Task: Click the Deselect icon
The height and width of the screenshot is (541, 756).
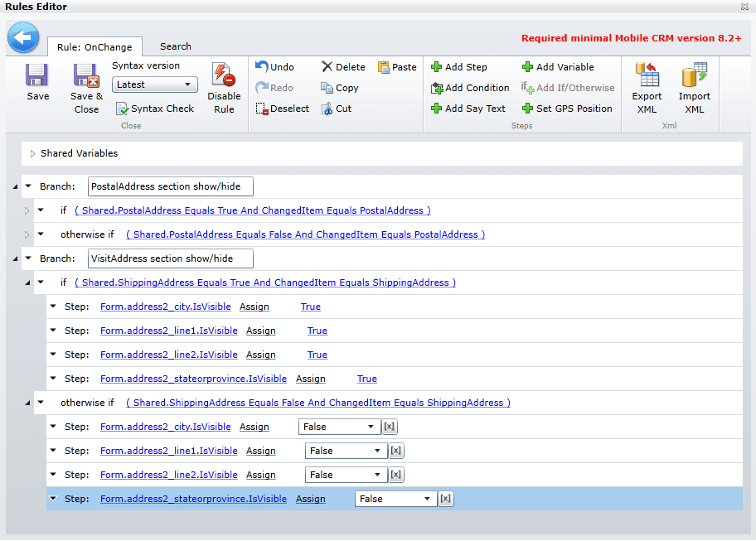Action: (x=261, y=109)
